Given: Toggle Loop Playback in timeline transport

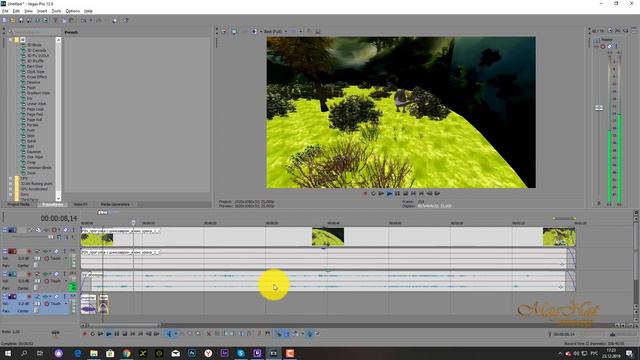Looking at the screenshot, I should (x=92, y=334).
